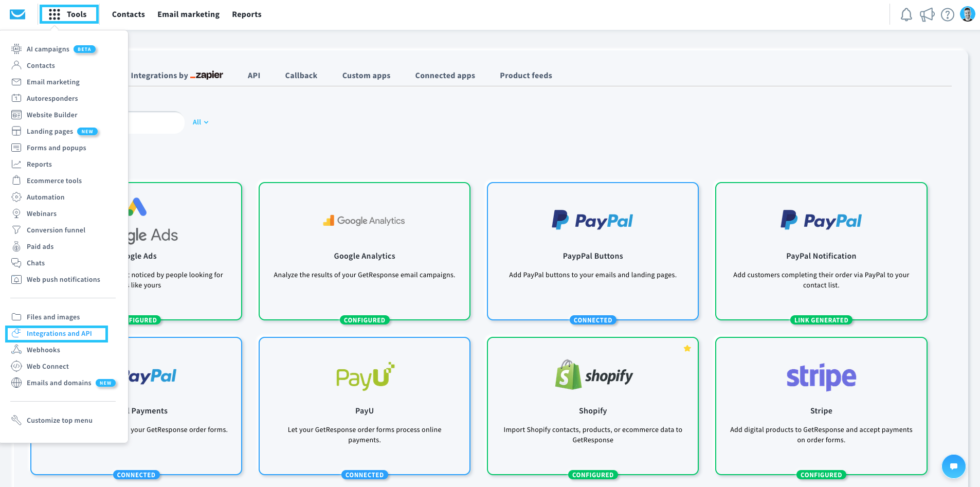Click the CONFIGURED badge on Google Analytics
Image resolution: width=980 pixels, height=487 pixels.
(365, 320)
